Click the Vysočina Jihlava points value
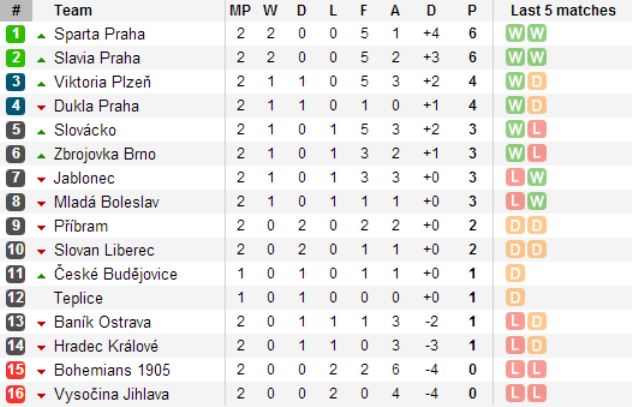The image size is (632, 407). pos(472,394)
